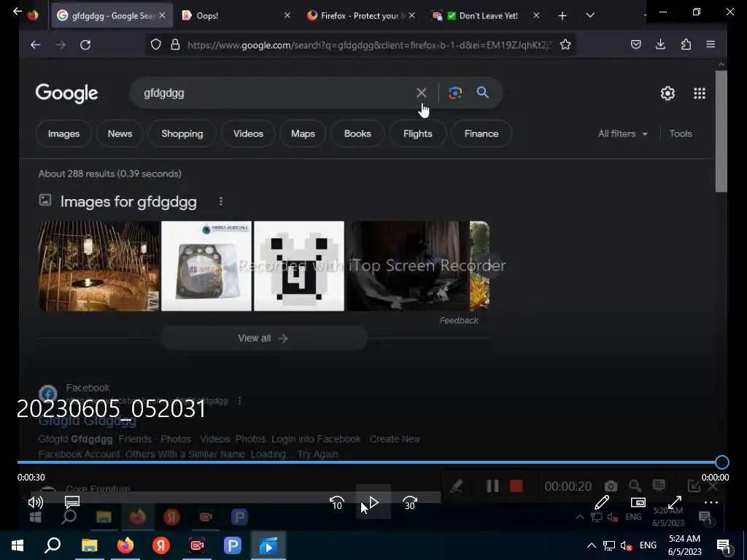
Task: Open the Windows Start menu
Action: pos(18,545)
